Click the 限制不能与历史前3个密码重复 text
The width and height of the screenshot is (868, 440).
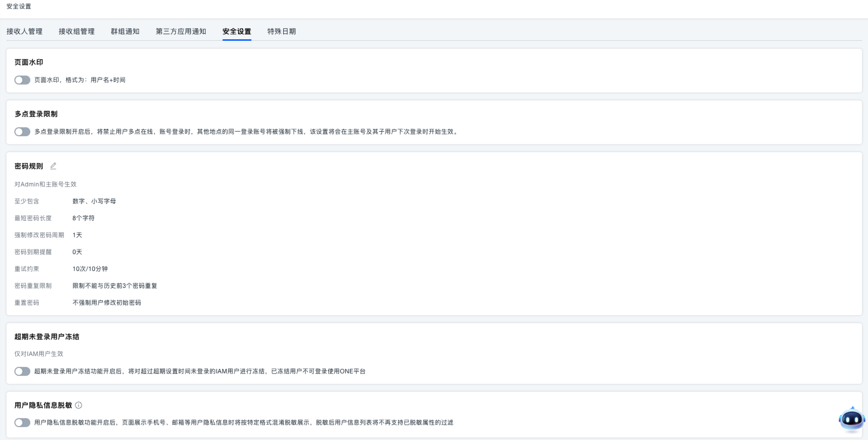pos(115,286)
